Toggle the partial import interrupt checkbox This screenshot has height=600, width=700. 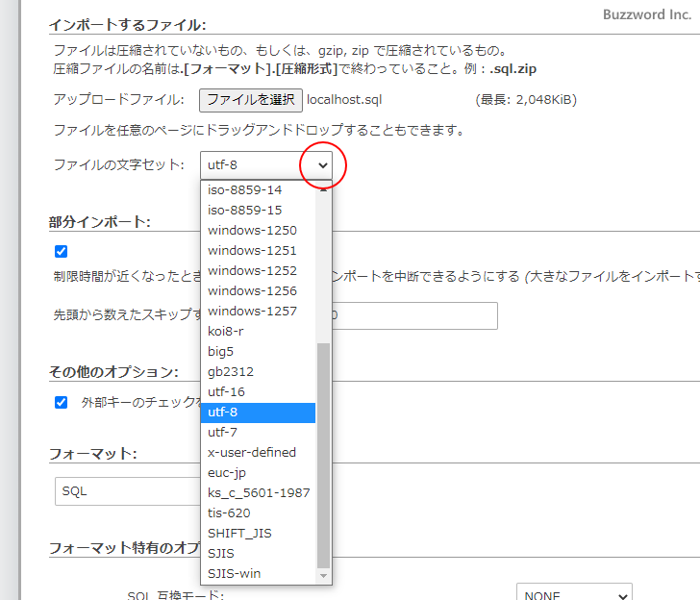(62, 252)
